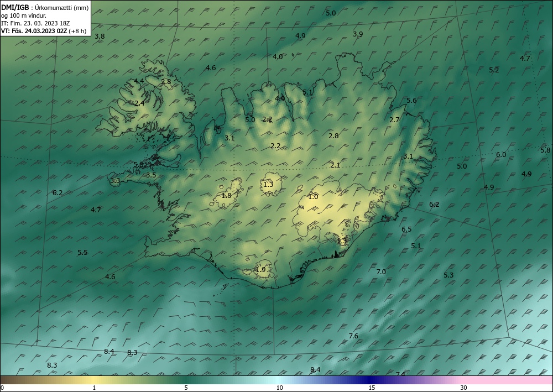Click the 1.8 value on the western glacier
The width and height of the screenshot is (553, 392).
click(226, 195)
